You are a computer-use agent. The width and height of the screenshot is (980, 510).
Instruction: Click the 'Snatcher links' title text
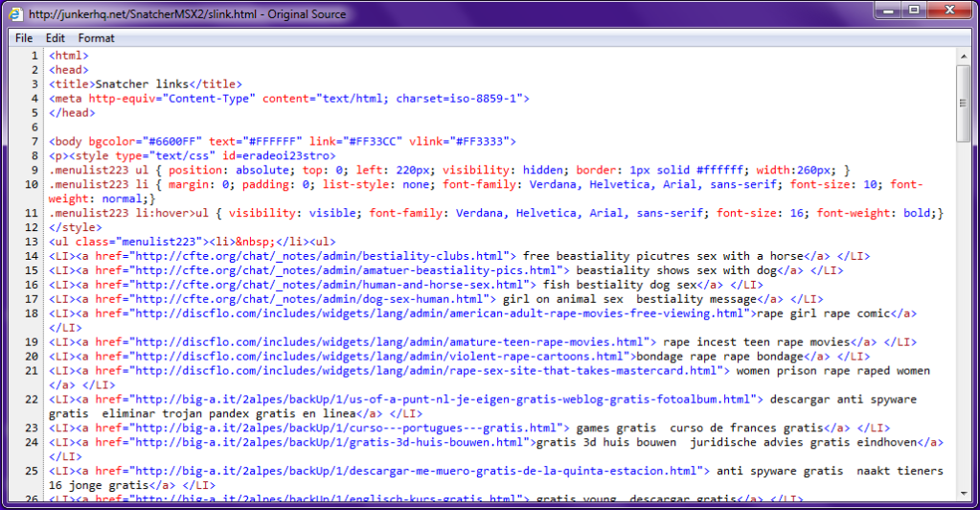click(142, 84)
